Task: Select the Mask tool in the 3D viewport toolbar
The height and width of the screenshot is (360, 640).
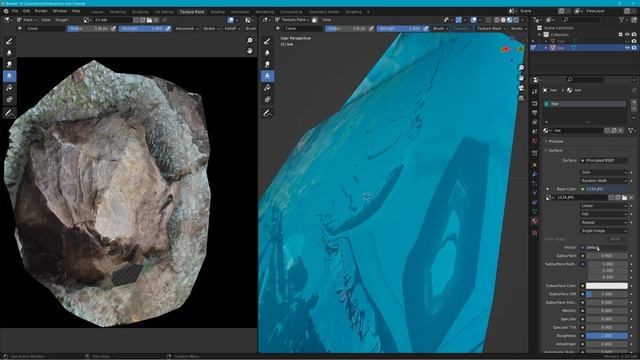Action: (x=267, y=100)
